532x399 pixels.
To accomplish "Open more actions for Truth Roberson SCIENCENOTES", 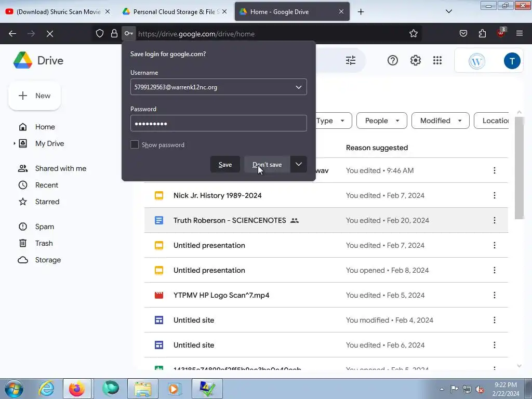I will click(495, 220).
